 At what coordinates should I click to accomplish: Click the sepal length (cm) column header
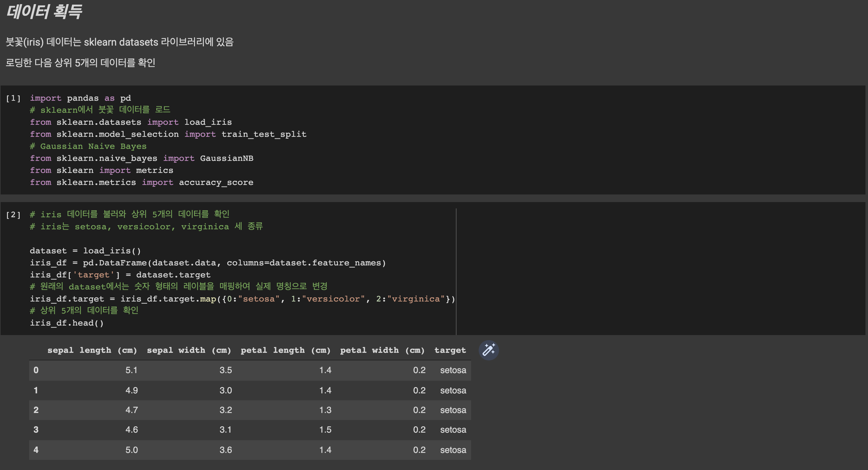pos(92,350)
